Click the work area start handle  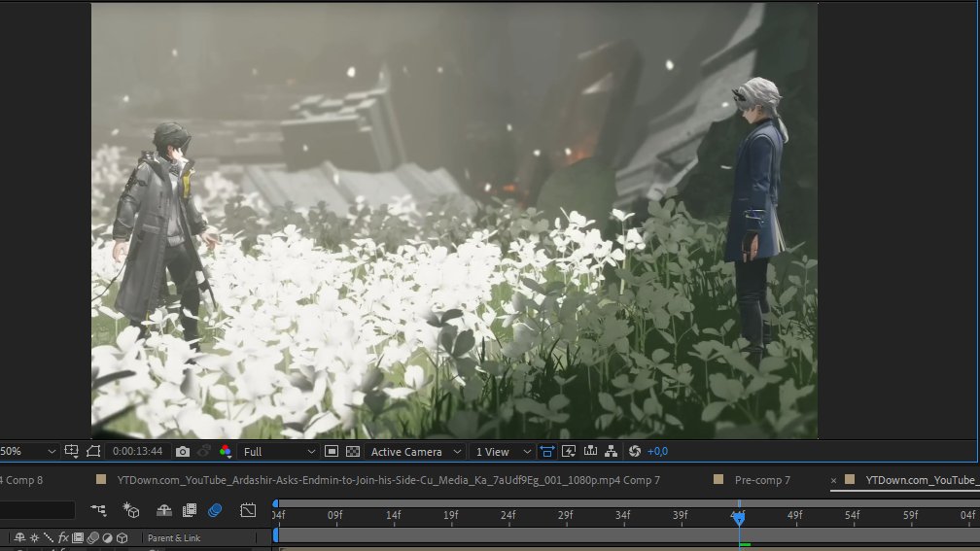pyautogui.click(x=276, y=535)
